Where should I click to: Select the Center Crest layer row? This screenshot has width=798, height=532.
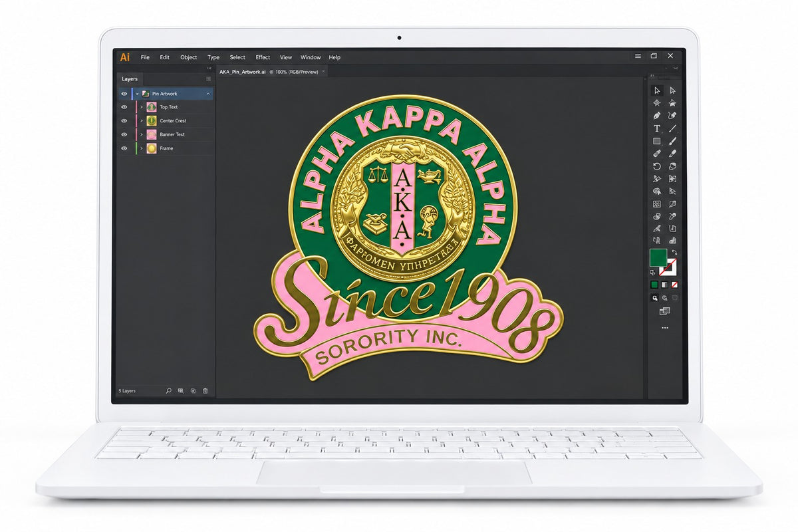click(x=166, y=121)
